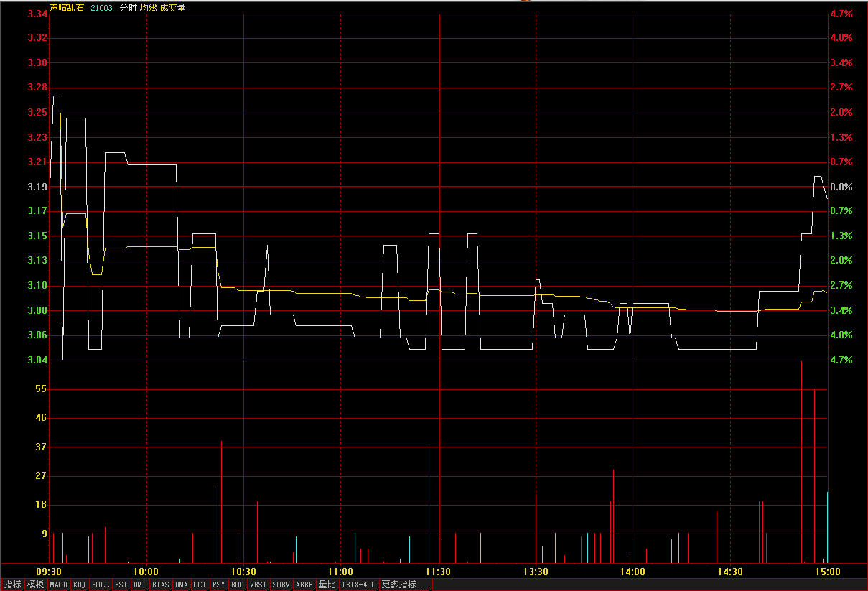
Task: Select the 成交量 legend label
Action: point(172,8)
